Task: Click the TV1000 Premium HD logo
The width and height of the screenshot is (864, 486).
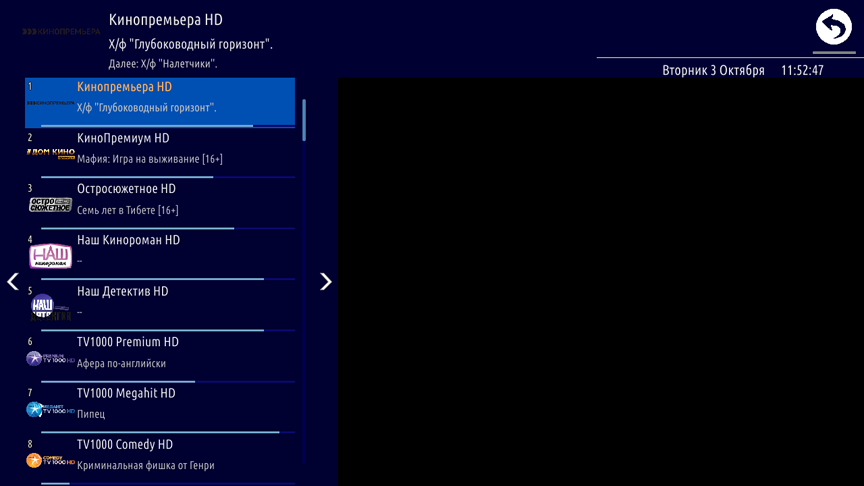Action: (x=50, y=359)
